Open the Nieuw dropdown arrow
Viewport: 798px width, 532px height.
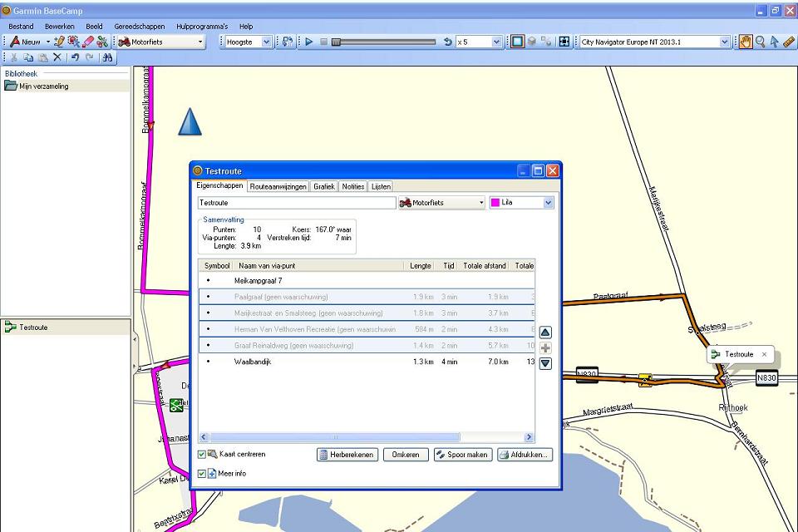[x=48, y=42]
